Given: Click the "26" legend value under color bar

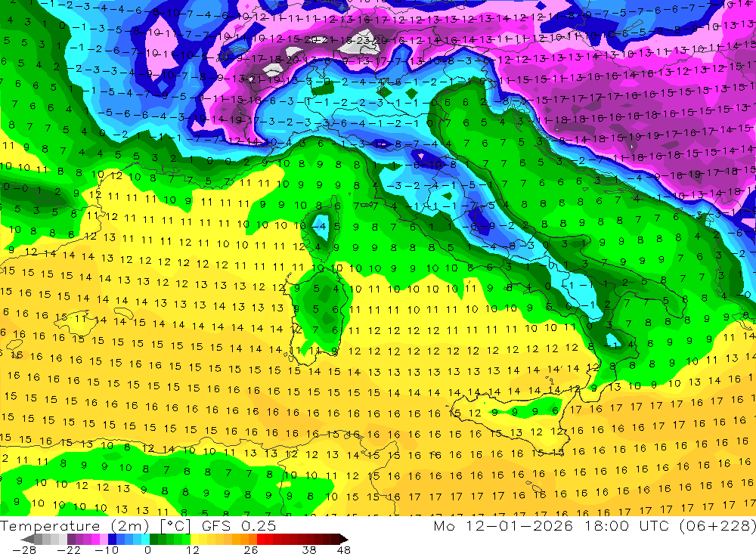Looking at the screenshot, I should [x=251, y=549].
